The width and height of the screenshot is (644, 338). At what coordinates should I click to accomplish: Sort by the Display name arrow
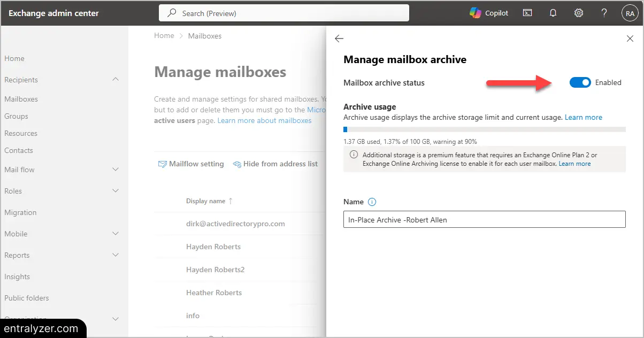(231, 201)
